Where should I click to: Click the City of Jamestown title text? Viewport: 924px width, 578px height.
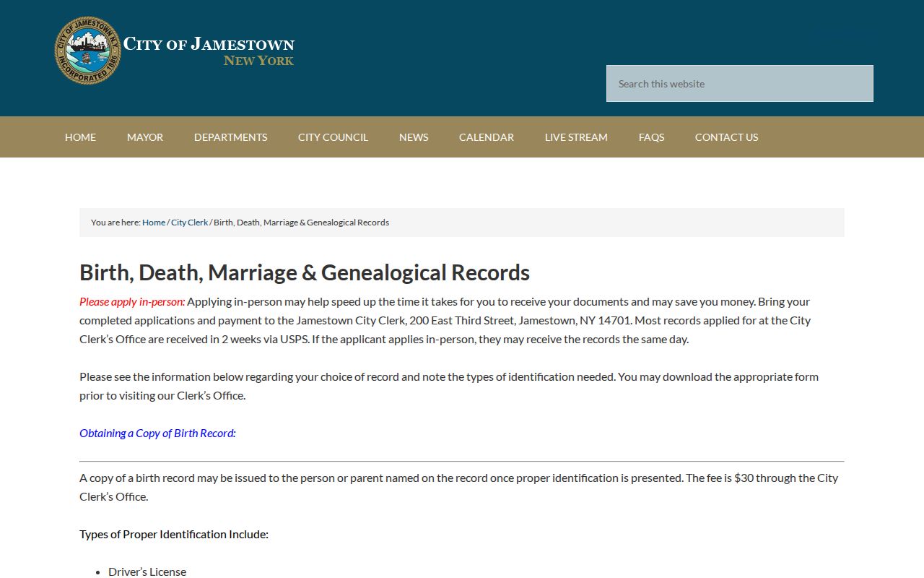pos(209,44)
